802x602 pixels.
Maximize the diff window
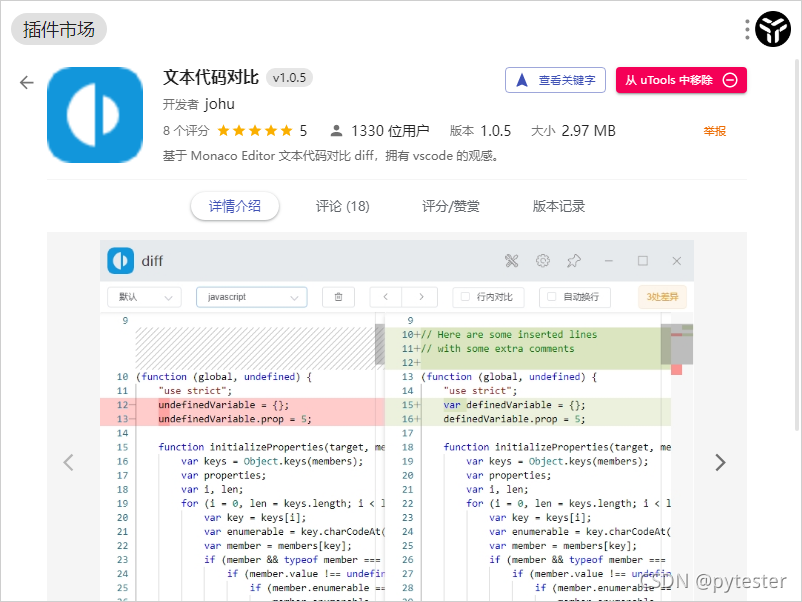pyautogui.click(x=643, y=261)
